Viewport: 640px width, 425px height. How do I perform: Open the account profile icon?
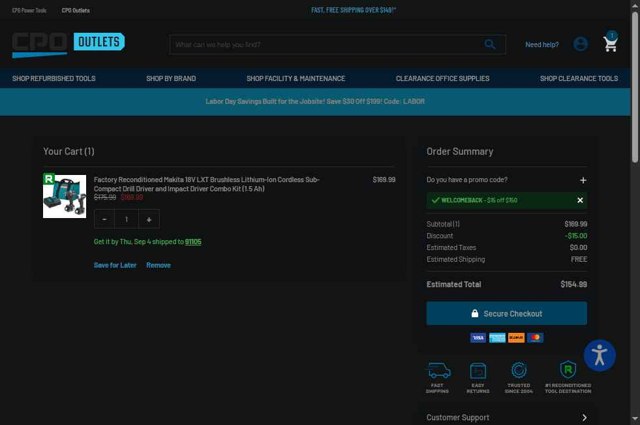pos(580,44)
